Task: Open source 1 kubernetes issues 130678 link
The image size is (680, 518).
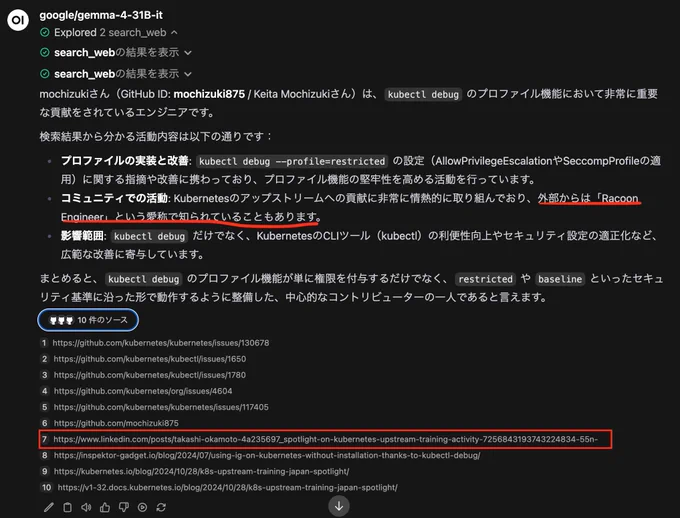Action: pos(161,343)
